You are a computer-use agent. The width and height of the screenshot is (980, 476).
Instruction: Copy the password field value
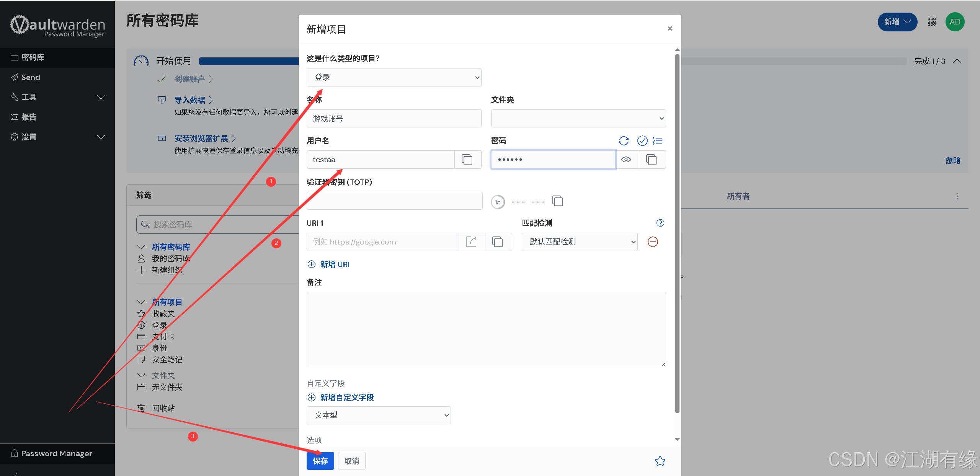click(x=652, y=160)
